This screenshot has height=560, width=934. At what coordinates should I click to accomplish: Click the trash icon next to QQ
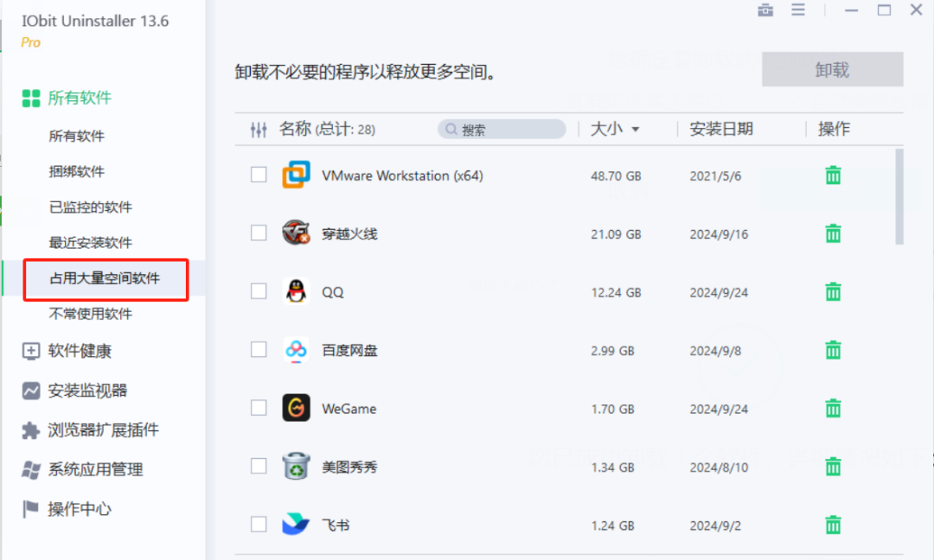click(x=832, y=292)
